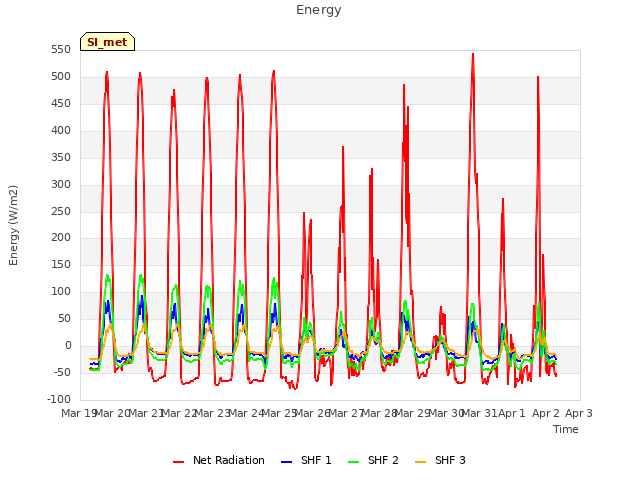Click the orange SHF 3 legend swatch
This screenshot has height=480, width=640.
click(420, 462)
